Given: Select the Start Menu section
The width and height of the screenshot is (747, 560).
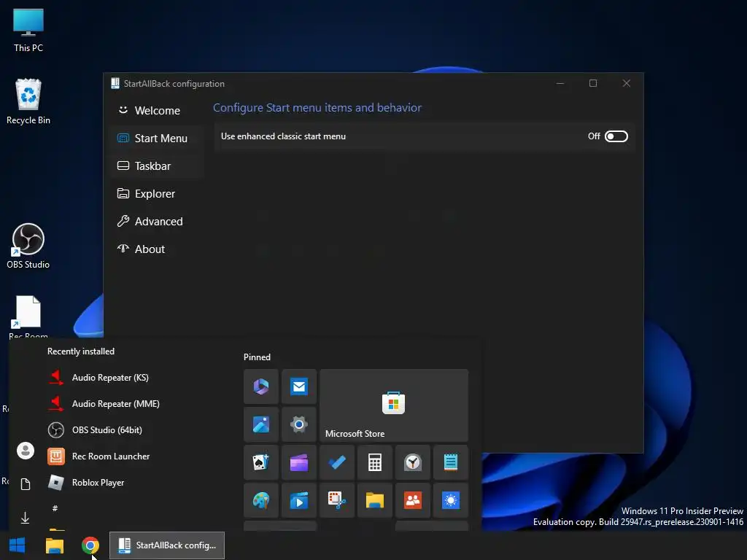Looking at the screenshot, I should [x=158, y=138].
